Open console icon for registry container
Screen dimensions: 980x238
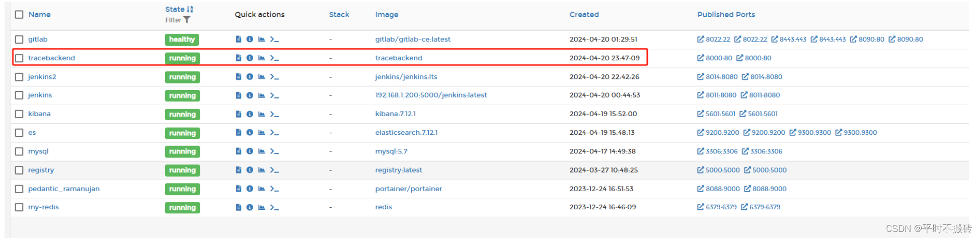pos(274,170)
